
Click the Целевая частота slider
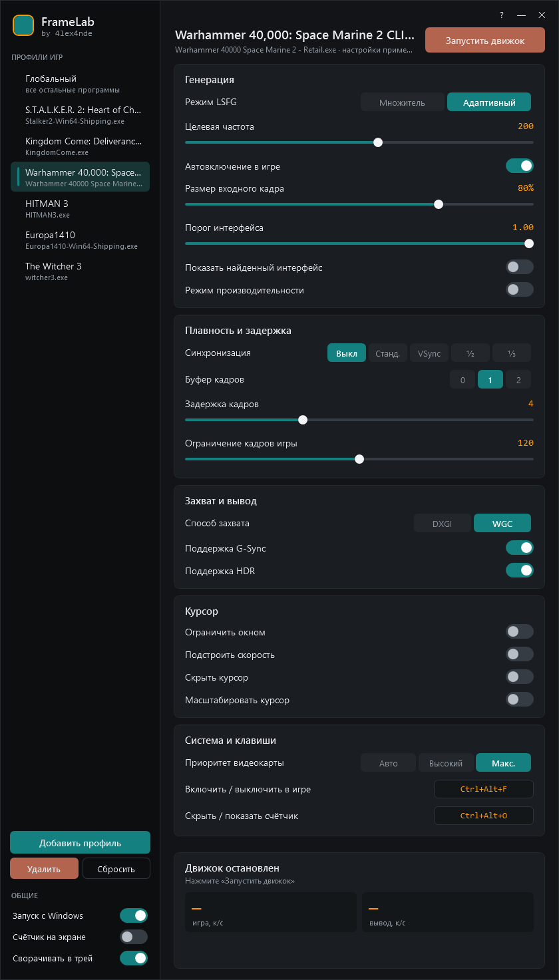pyautogui.click(x=359, y=142)
